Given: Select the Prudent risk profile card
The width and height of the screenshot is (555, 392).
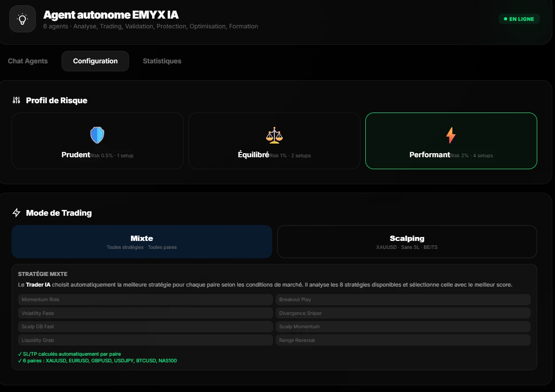Looking at the screenshot, I should tap(98, 141).
